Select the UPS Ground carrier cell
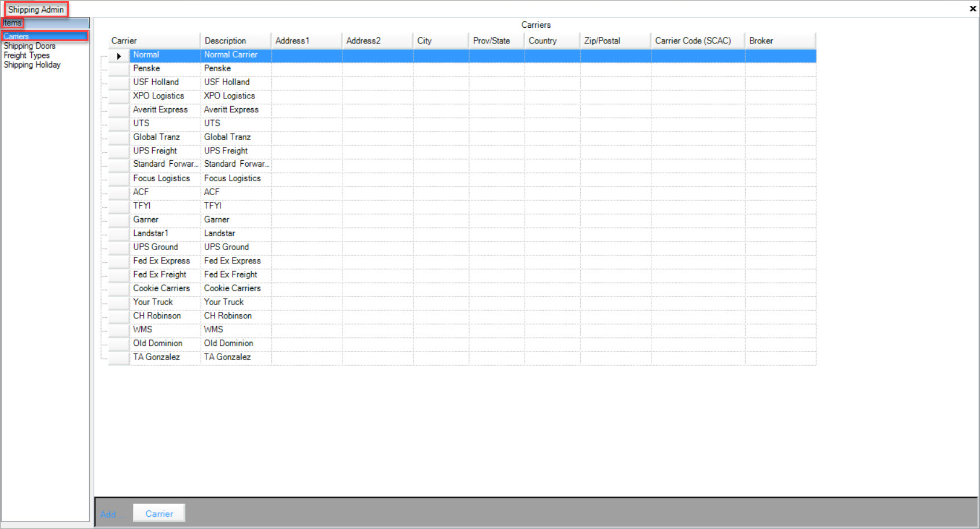This screenshot has height=529, width=980. 165,247
